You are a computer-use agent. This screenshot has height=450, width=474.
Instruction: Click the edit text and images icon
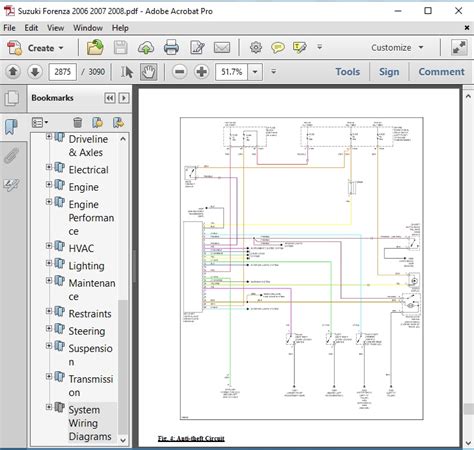tap(197, 48)
